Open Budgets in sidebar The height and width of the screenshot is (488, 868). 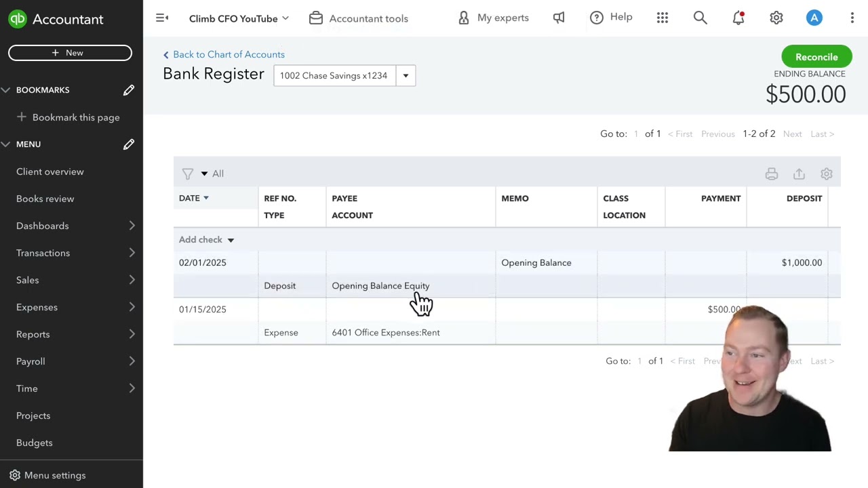35,443
